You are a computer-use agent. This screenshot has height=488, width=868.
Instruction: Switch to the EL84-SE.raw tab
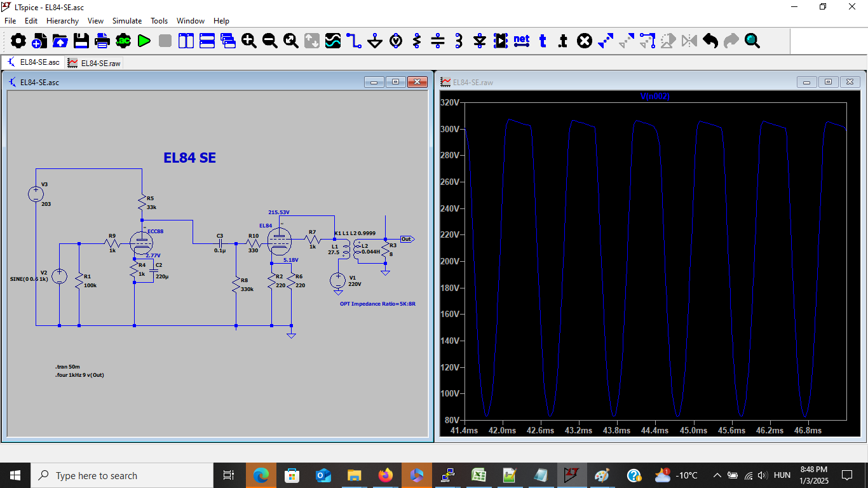click(x=94, y=63)
